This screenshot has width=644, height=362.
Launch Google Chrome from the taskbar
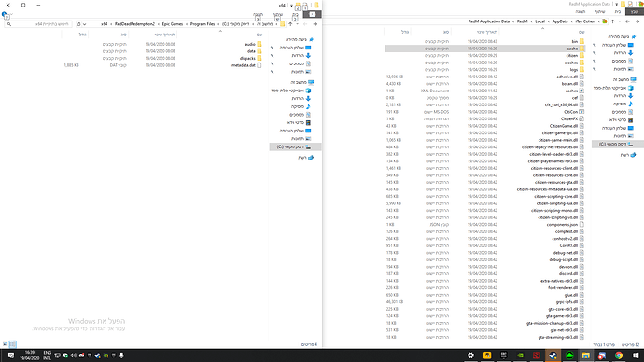click(619, 355)
